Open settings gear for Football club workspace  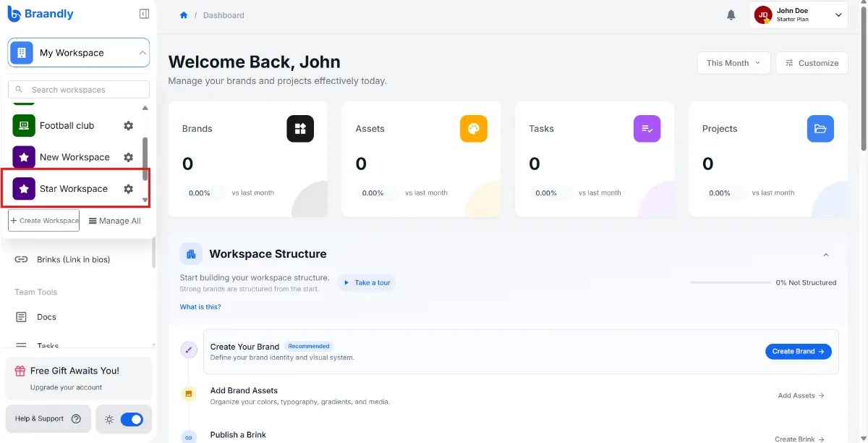click(128, 125)
